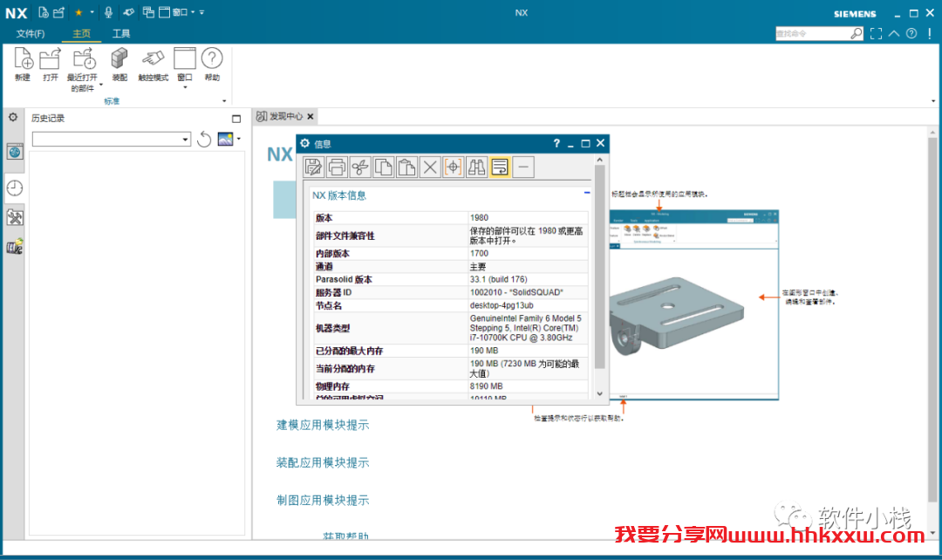Click the microphone voice command icon
Image resolution: width=942 pixels, height=560 pixels.
tap(109, 12)
